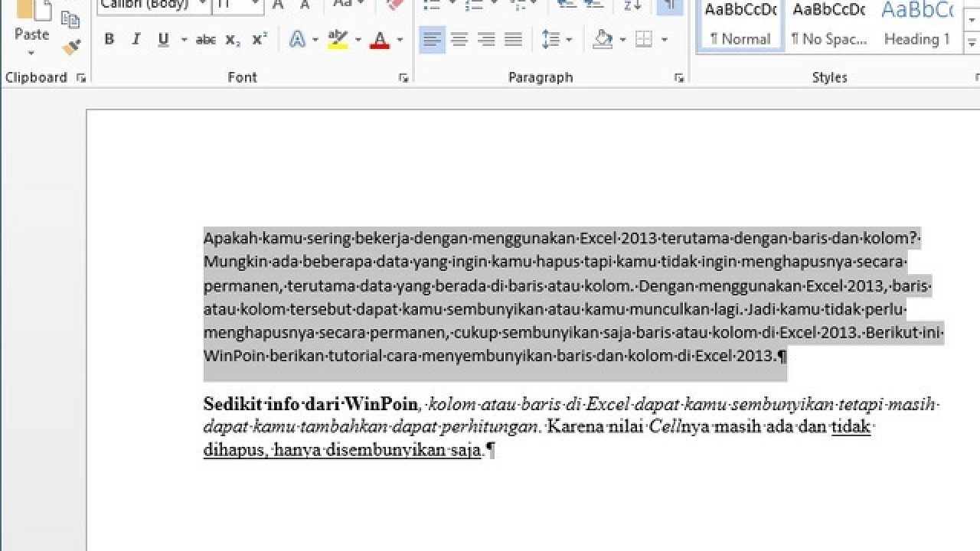This screenshot has height=551, width=980.
Task: Activate the Format Painter brush
Action: pos(71,47)
